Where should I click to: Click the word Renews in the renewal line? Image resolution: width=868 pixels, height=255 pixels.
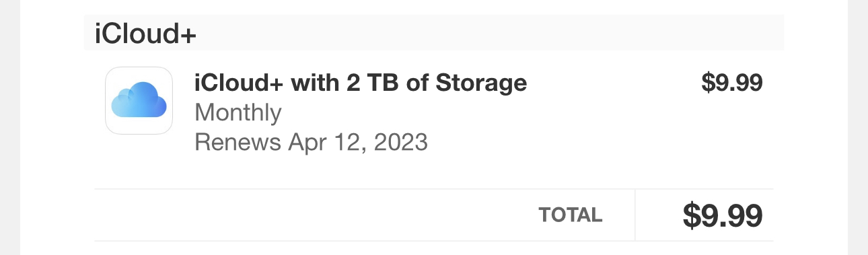click(238, 143)
